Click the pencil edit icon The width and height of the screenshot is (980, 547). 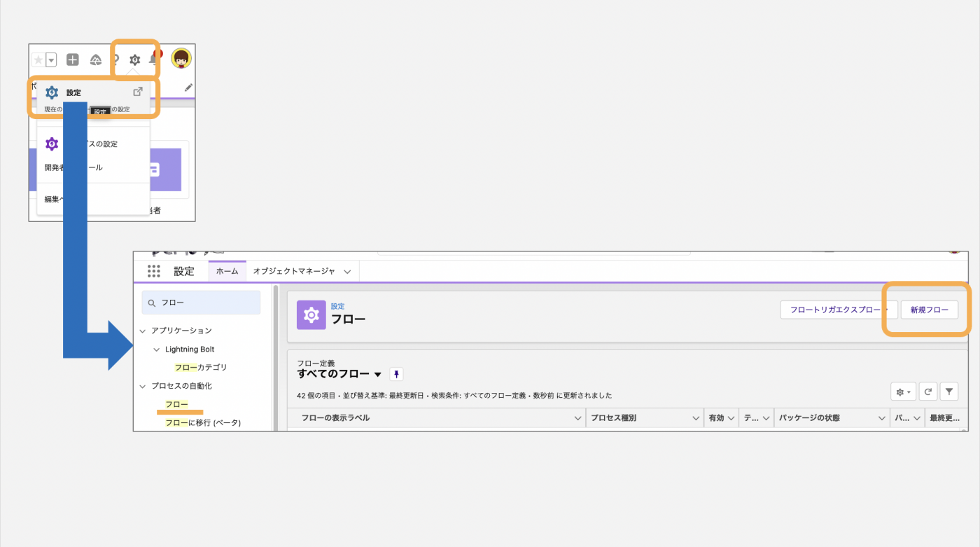click(188, 88)
